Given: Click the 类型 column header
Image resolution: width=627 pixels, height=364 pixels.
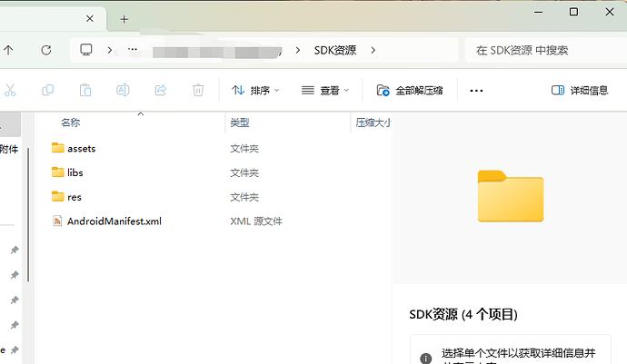Looking at the screenshot, I should pos(240,123).
